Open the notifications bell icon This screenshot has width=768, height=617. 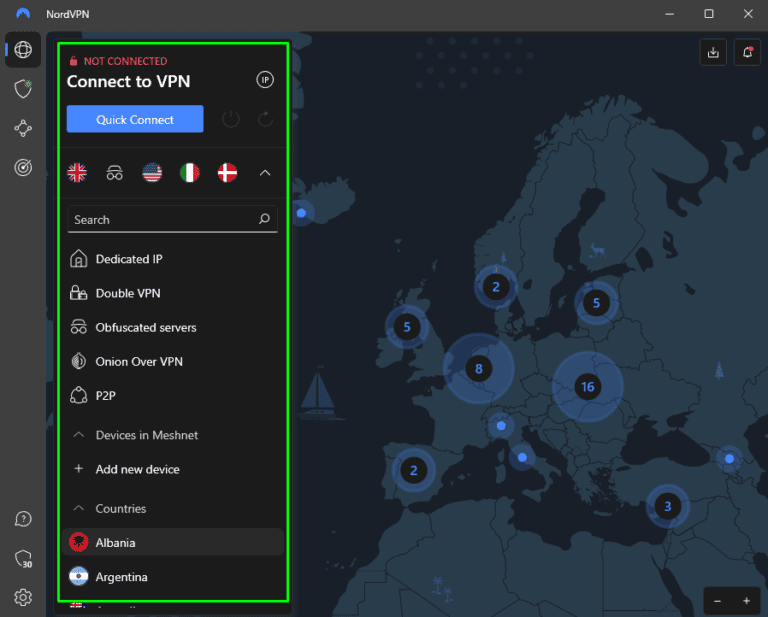[x=746, y=53]
